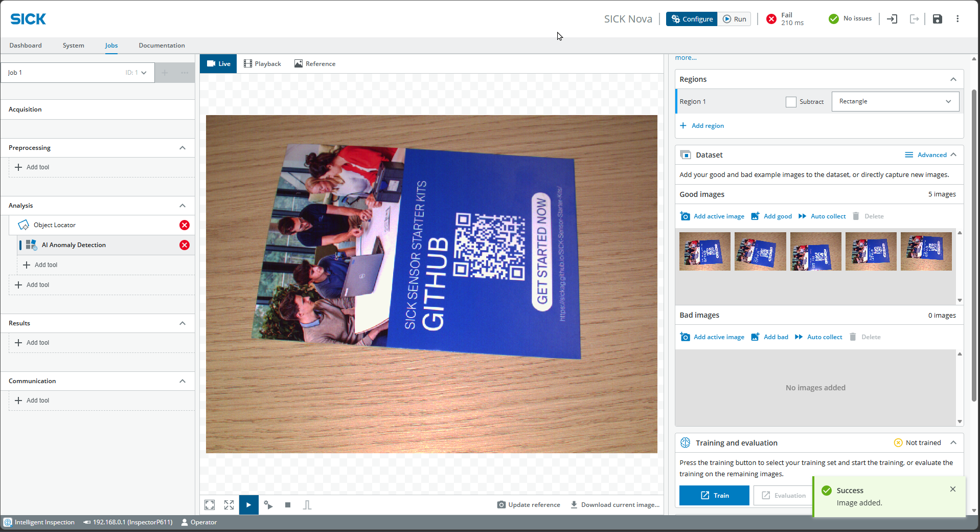Collapse the Regions panel
Image resolution: width=980 pixels, height=532 pixels.
click(953, 79)
